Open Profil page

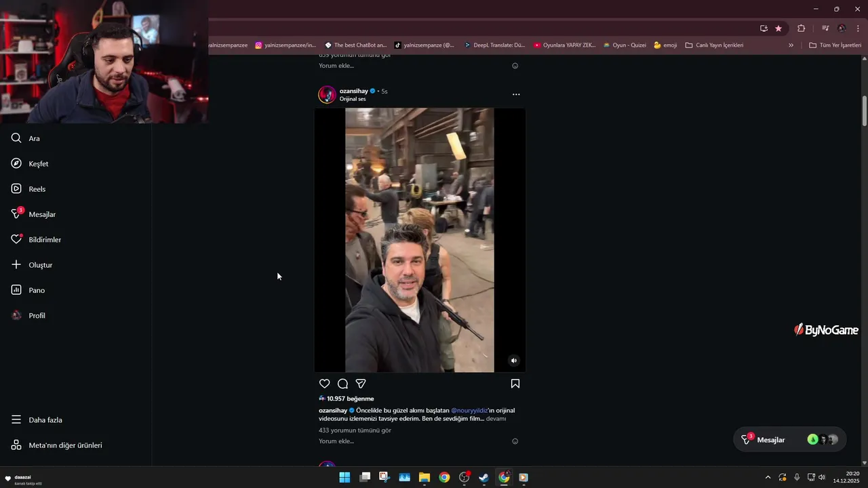tap(28, 316)
